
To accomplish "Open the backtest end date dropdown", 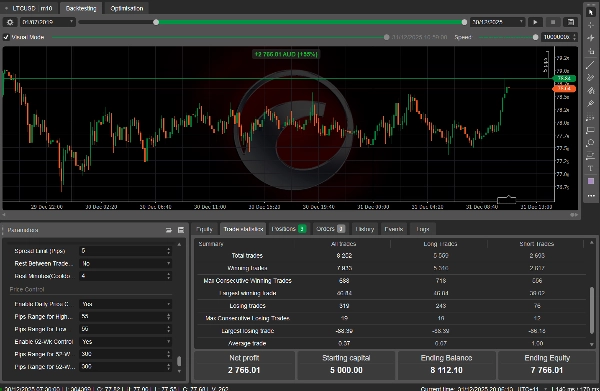I will click(497, 22).
